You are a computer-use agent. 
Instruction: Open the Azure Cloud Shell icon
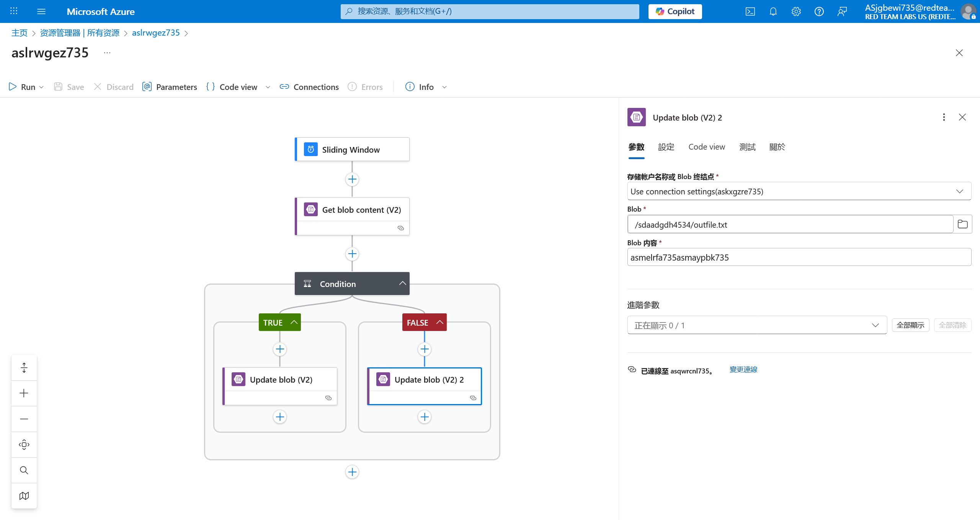pyautogui.click(x=750, y=11)
